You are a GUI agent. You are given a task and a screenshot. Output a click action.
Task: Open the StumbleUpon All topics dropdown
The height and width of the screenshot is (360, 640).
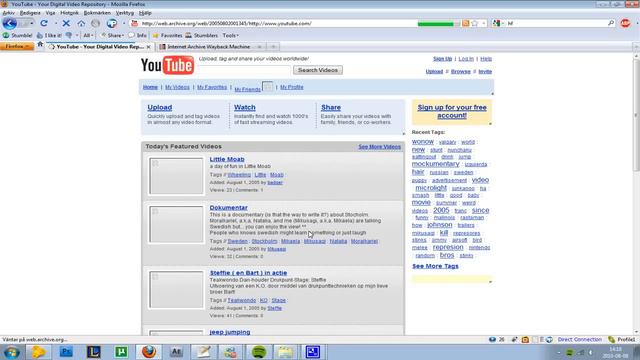pos(87,36)
